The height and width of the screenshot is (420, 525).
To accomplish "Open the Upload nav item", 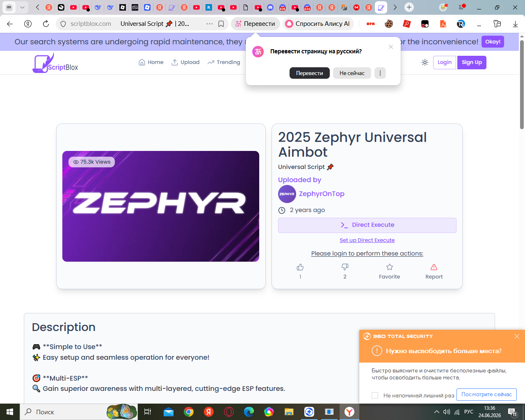I will (185, 62).
